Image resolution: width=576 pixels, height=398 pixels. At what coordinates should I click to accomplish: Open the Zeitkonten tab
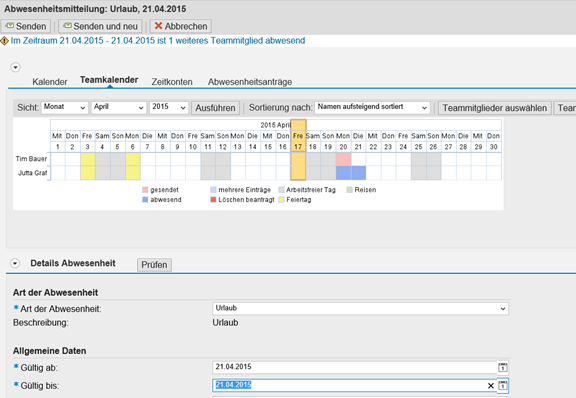pos(172,82)
